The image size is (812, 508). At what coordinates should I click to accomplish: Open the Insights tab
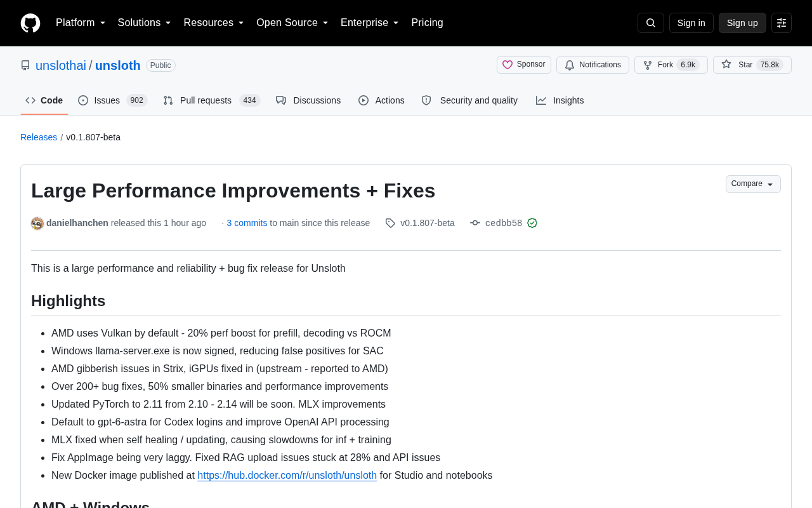pyautogui.click(x=560, y=100)
